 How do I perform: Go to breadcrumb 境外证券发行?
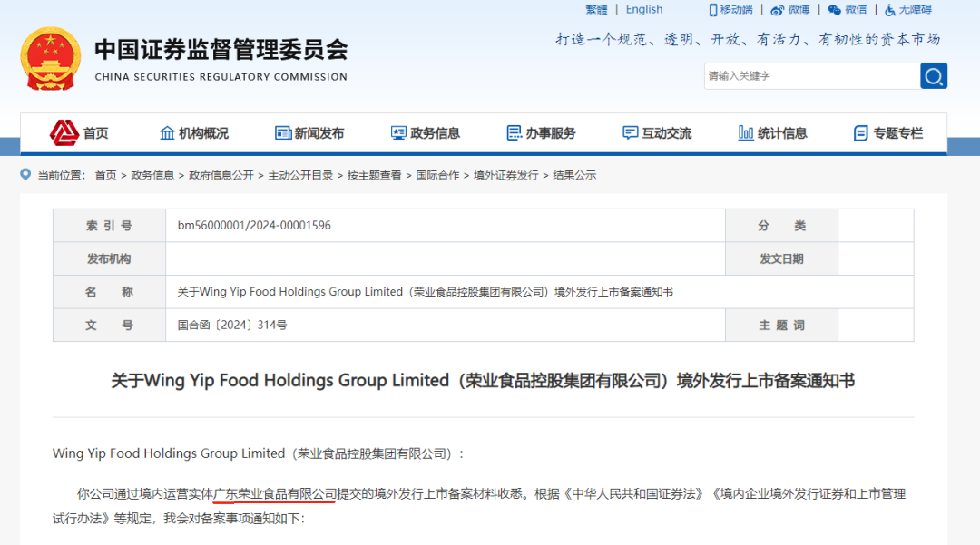pyautogui.click(x=505, y=175)
